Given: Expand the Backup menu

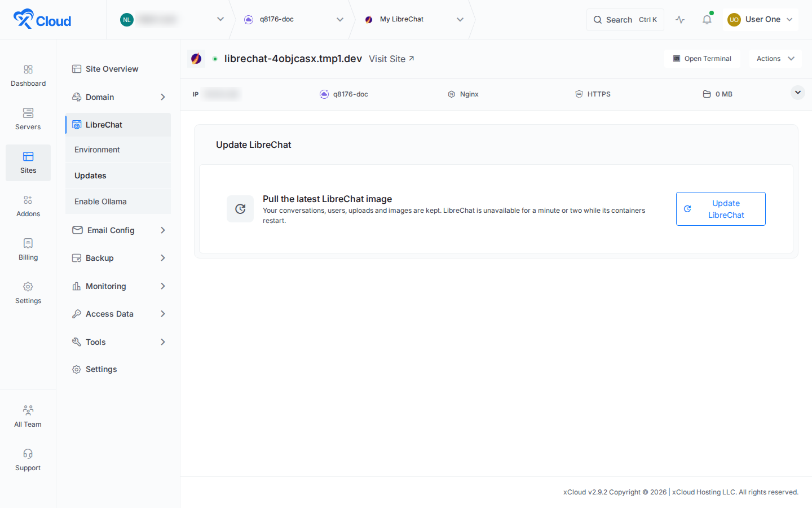Looking at the screenshot, I should pyautogui.click(x=118, y=258).
